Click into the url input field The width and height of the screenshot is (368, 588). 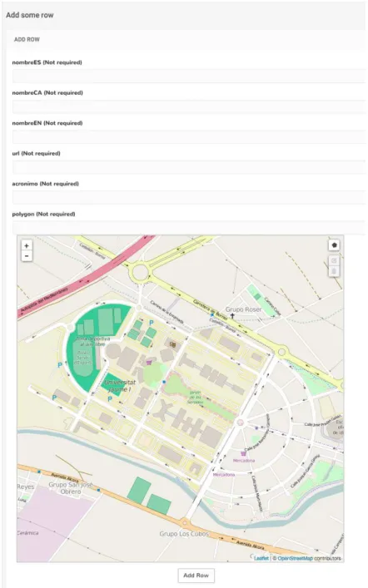click(189, 167)
